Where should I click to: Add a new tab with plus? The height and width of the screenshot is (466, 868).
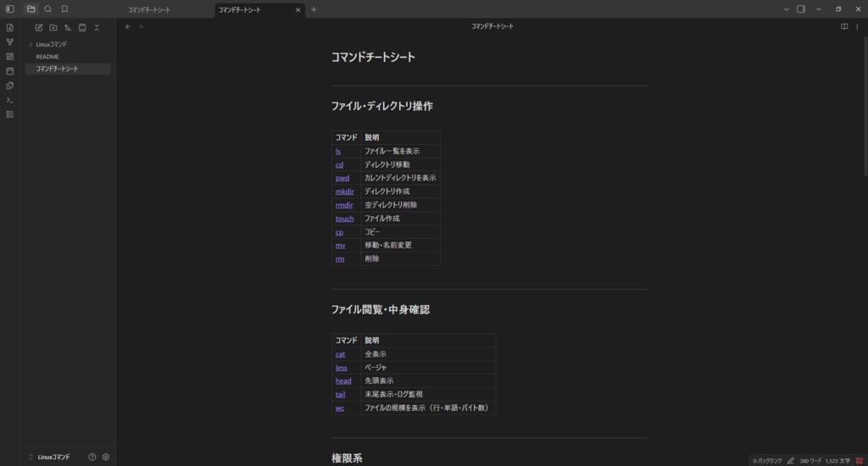coord(314,9)
